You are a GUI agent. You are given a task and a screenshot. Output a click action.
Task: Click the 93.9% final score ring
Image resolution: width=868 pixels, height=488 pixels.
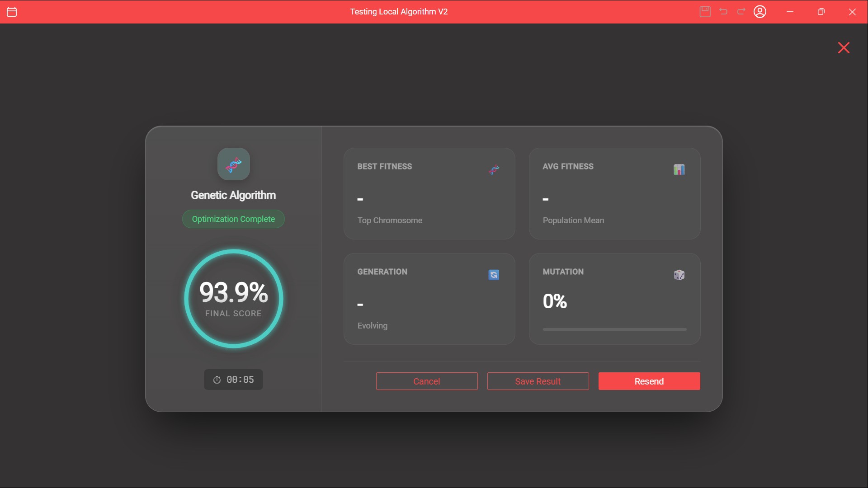click(233, 299)
